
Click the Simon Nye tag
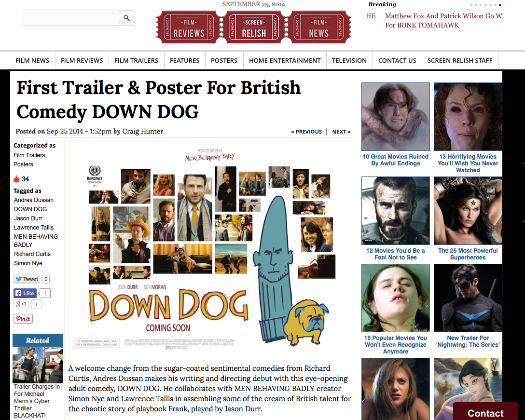coord(28,263)
